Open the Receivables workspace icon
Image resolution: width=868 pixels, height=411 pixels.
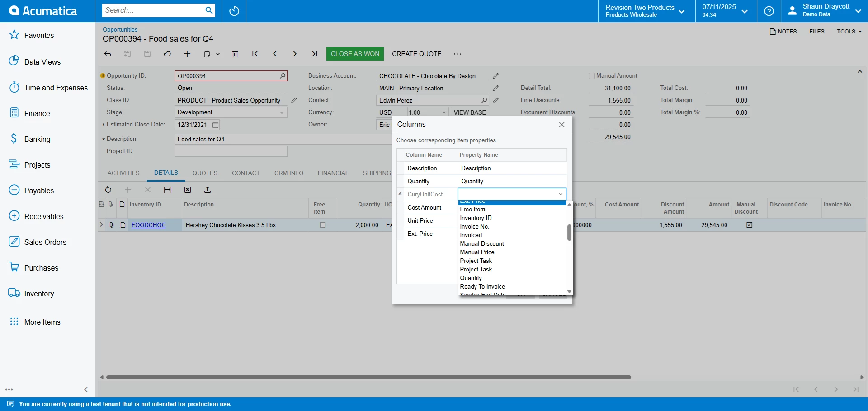point(14,216)
